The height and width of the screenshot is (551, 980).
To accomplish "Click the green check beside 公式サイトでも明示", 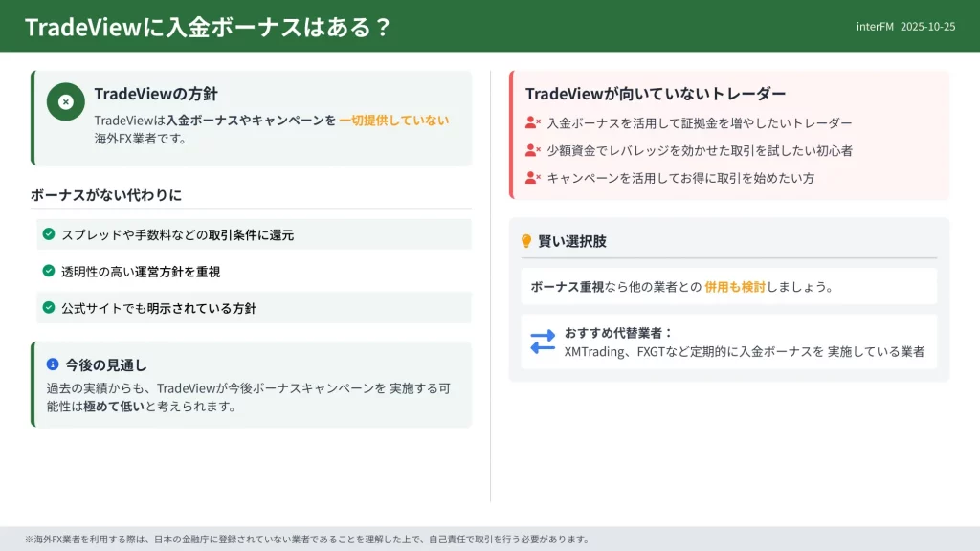I will click(x=49, y=307).
